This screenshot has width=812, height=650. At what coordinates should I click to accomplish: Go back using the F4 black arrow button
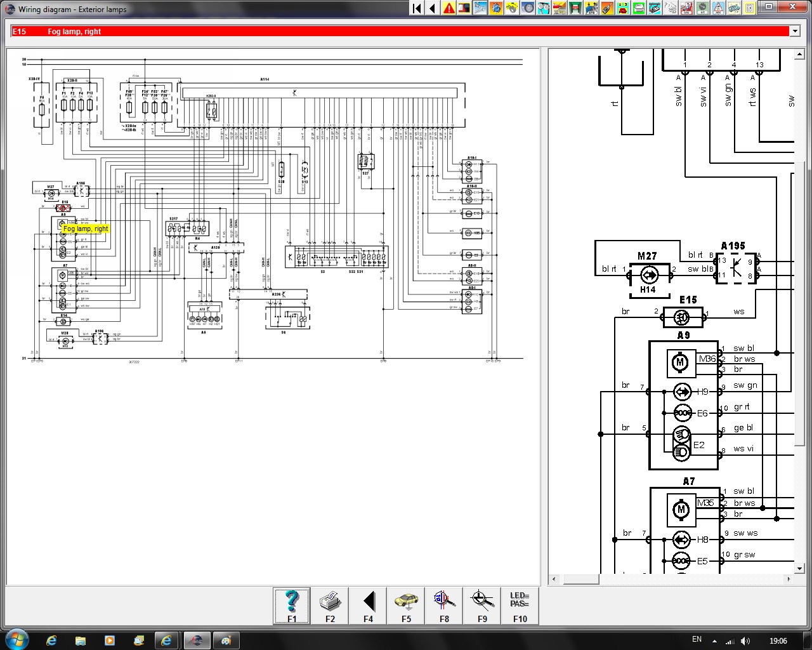pyautogui.click(x=368, y=606)
